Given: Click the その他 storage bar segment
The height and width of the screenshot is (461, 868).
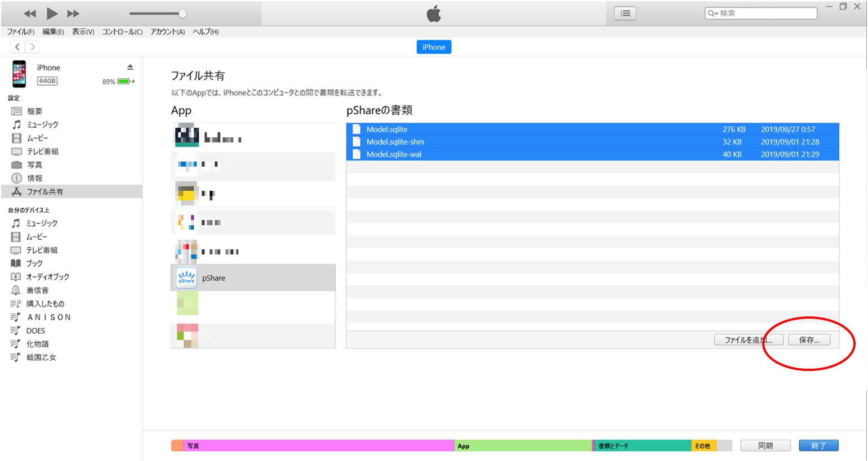Looking at the screenshot, I should pos(704,446).
